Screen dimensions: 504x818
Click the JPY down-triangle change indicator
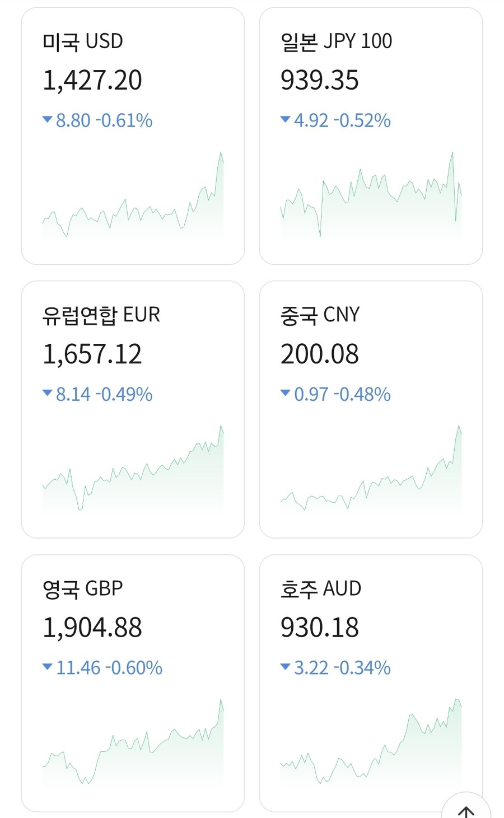(x=286, y=120)
